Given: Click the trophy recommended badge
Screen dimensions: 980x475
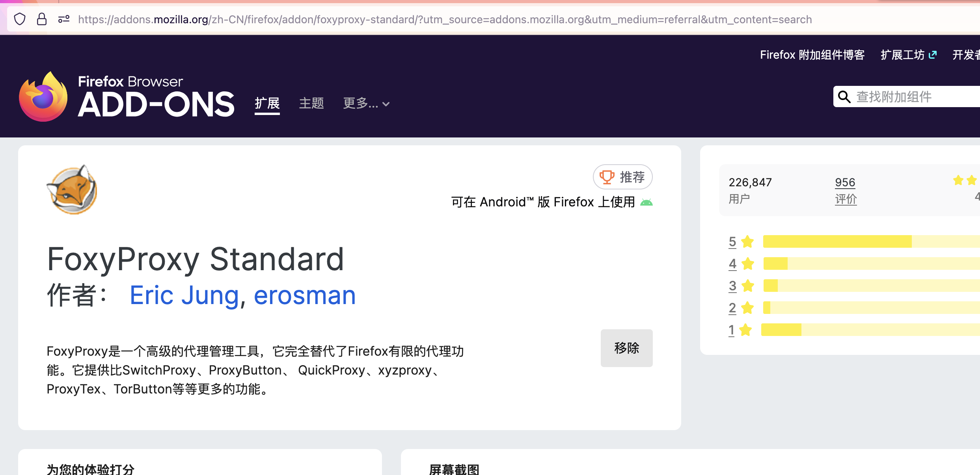Looking at the screenshot, I should tap(622, 177).
